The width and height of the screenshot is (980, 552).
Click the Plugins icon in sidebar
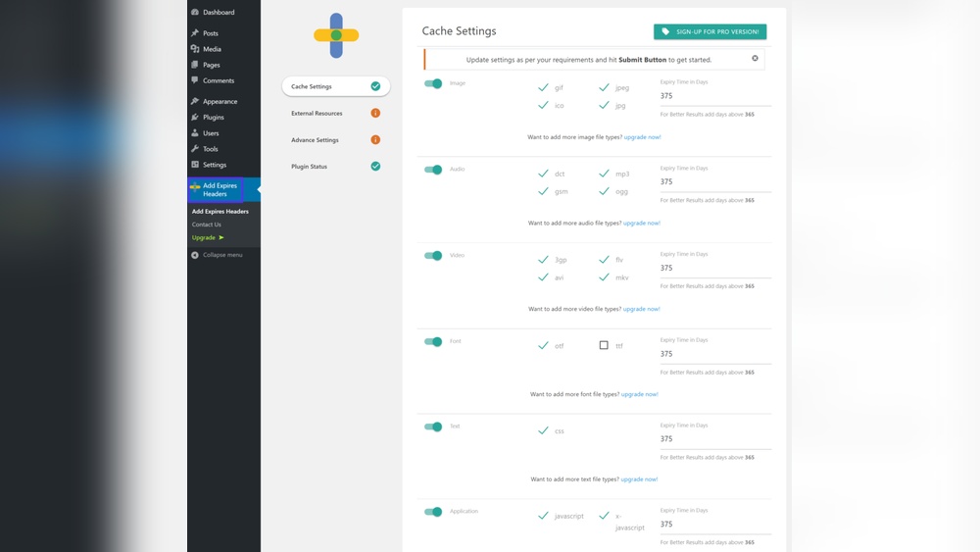195,117
